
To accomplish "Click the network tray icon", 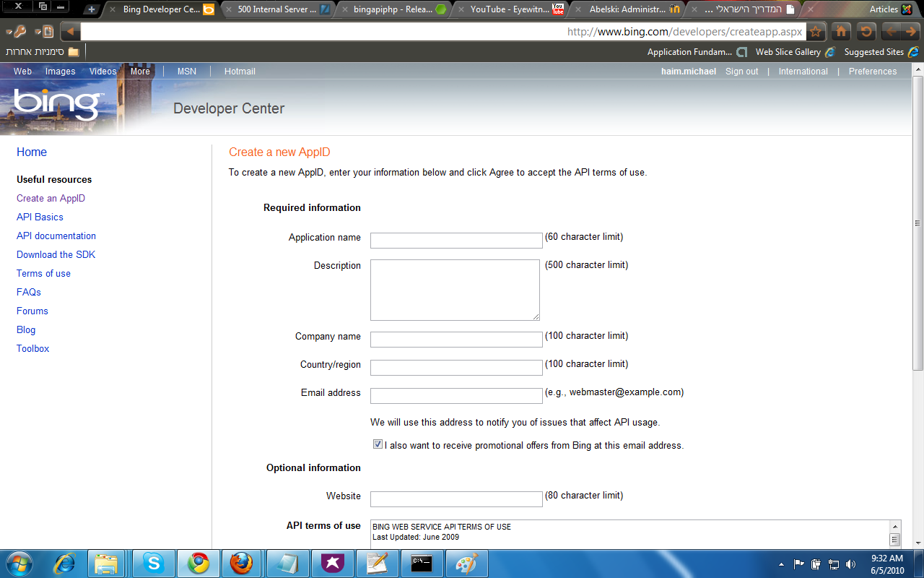I will 834,564.
